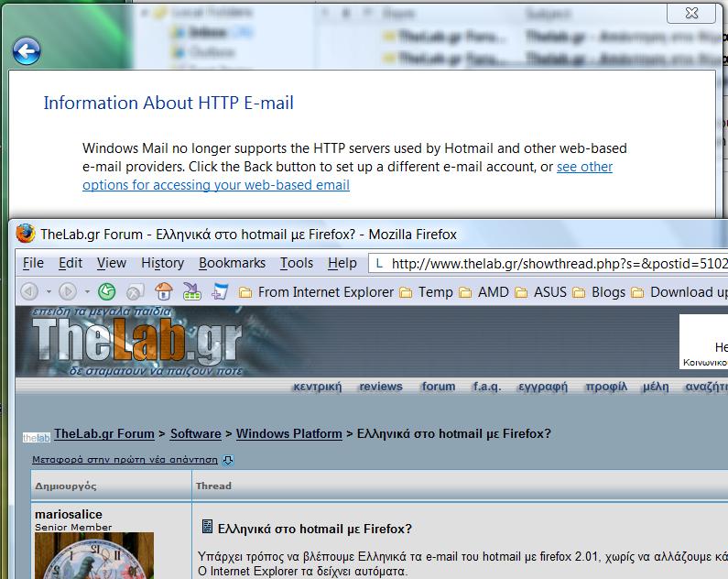Open the Help menu in Firefox
This screenshot has width=728, height=579.
[342, 263]
